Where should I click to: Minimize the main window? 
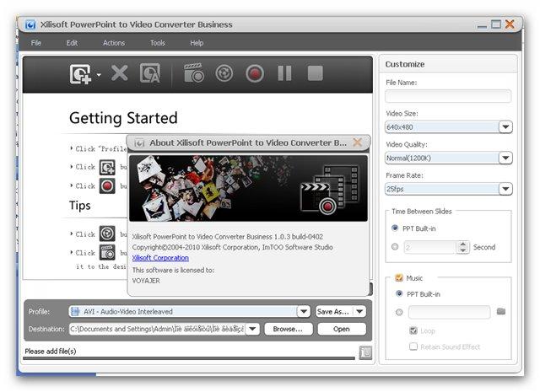click(482, 26)
